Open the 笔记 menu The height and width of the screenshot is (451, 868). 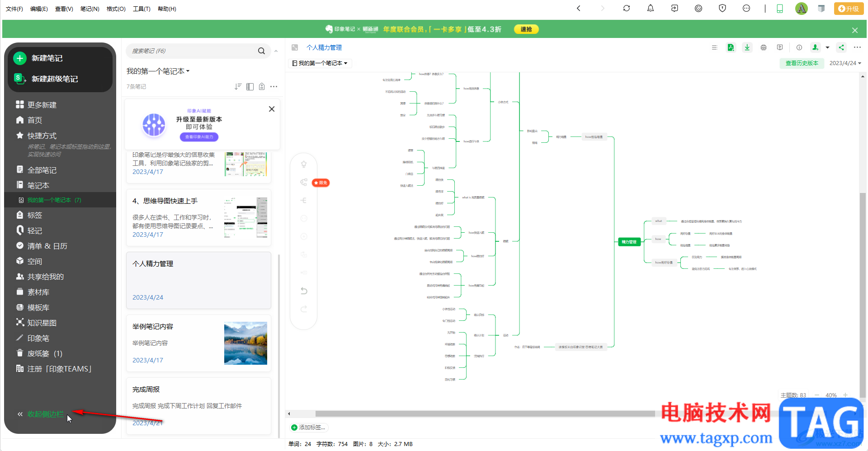90,9
